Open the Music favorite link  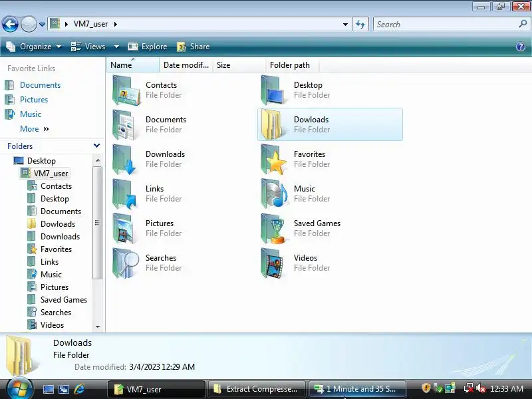(31, 114)
